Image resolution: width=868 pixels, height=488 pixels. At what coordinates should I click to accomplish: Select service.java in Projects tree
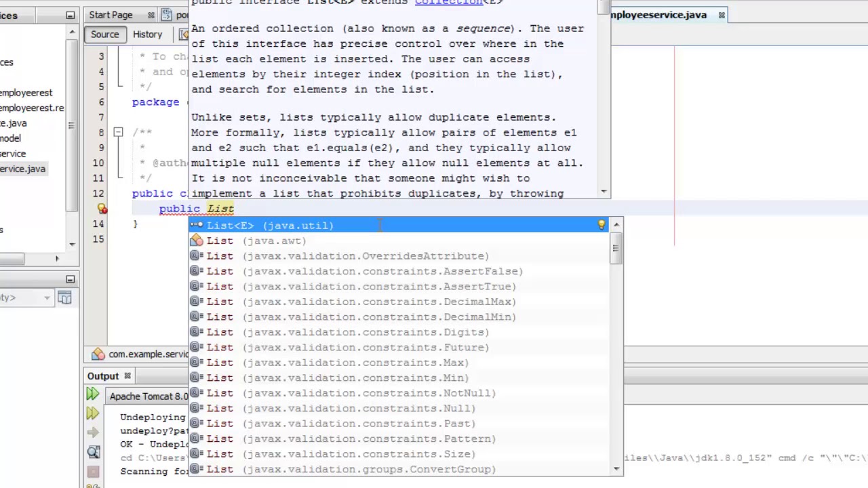coord(23,169)
